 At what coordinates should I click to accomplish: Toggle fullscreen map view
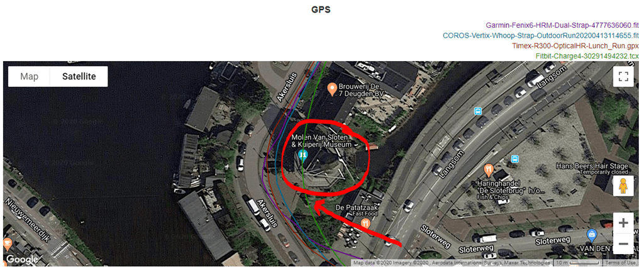click(x=623, y=76)
